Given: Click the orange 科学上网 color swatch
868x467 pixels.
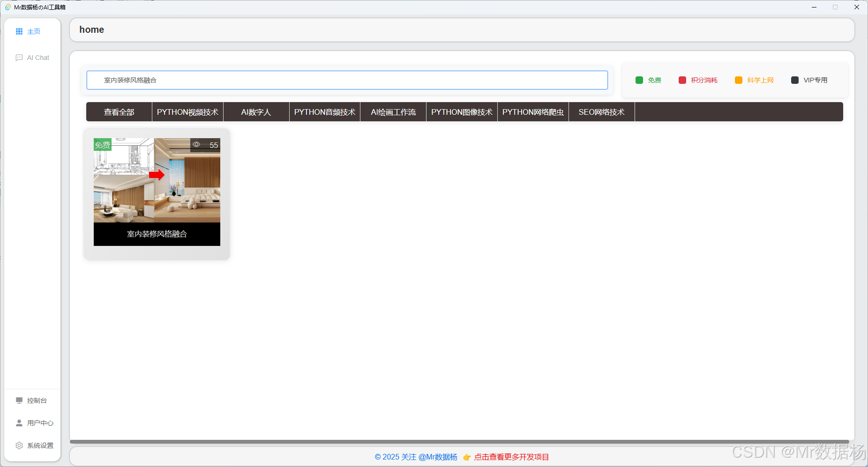Looking at the screenshot, I should click(x=739, y=80).
